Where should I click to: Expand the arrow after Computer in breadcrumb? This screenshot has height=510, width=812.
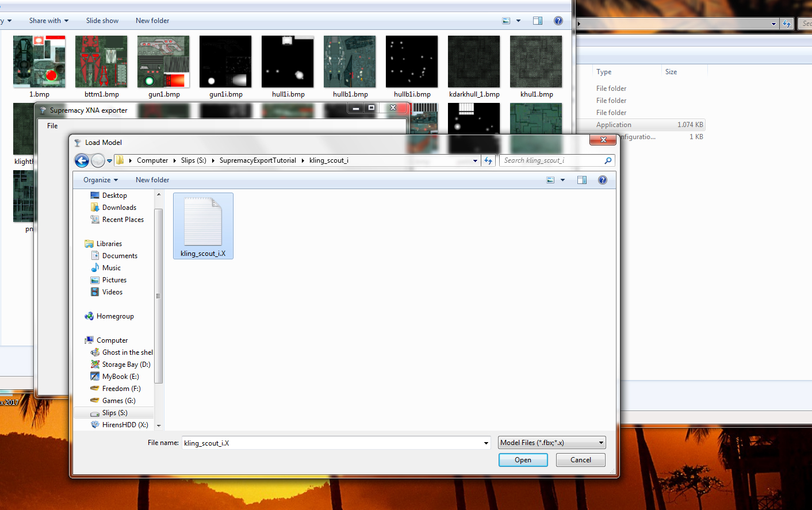pyautogui.click(x=174, y=160)
